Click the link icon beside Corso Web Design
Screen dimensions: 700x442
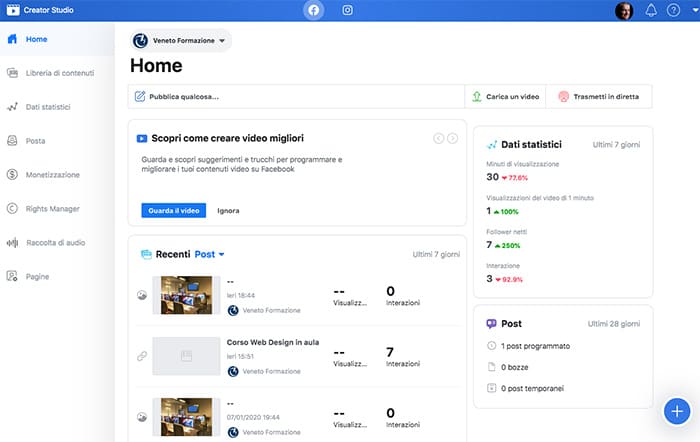coord(142,356)
